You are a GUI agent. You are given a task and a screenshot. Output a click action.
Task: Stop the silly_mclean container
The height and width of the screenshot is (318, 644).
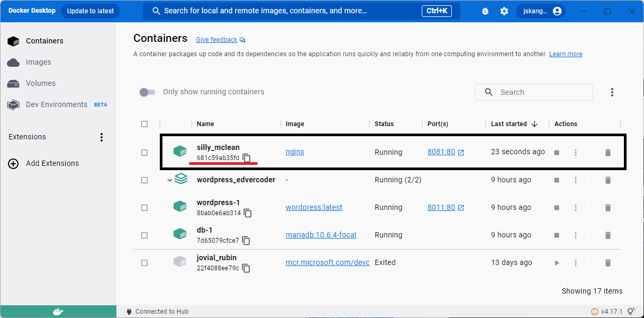click(x=557, y=153)
